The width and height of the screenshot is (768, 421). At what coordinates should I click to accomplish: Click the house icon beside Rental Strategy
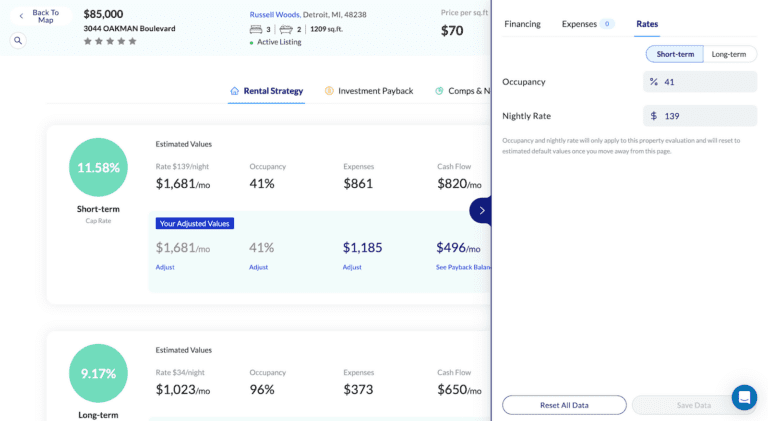[x=235, y=91]
